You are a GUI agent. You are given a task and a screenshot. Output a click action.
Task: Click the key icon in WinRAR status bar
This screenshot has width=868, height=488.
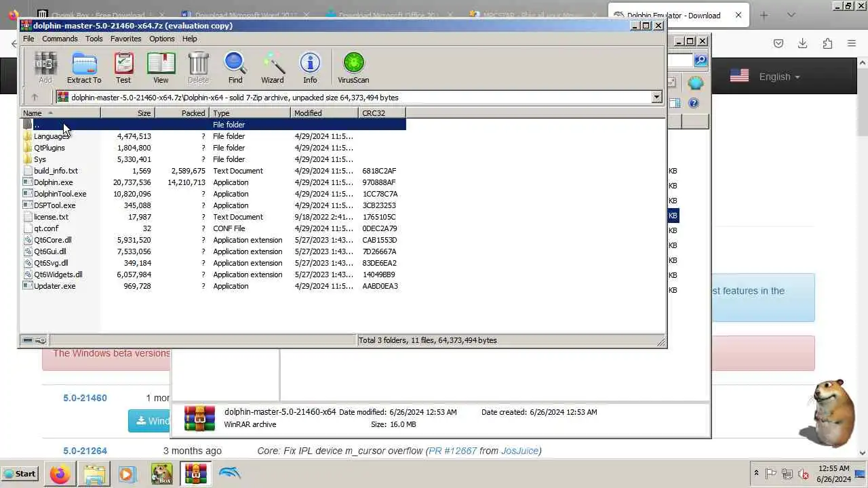coord(40,340)
